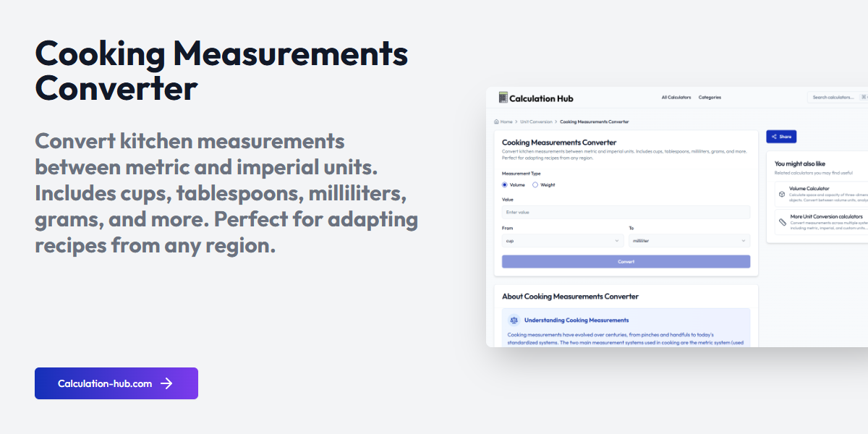
Task: Open the To unit dropdown showing milliliter
Action: click(687, 240)
